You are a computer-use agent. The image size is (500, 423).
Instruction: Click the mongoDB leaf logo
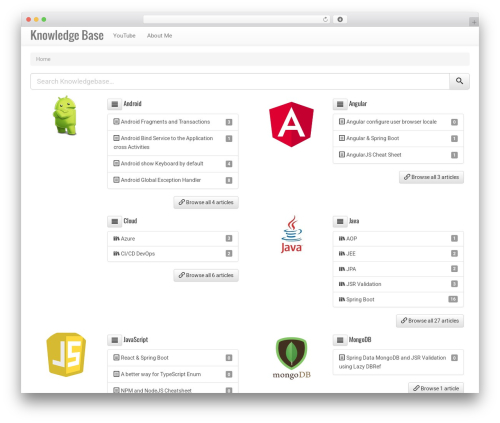click(x=291, y=358)
